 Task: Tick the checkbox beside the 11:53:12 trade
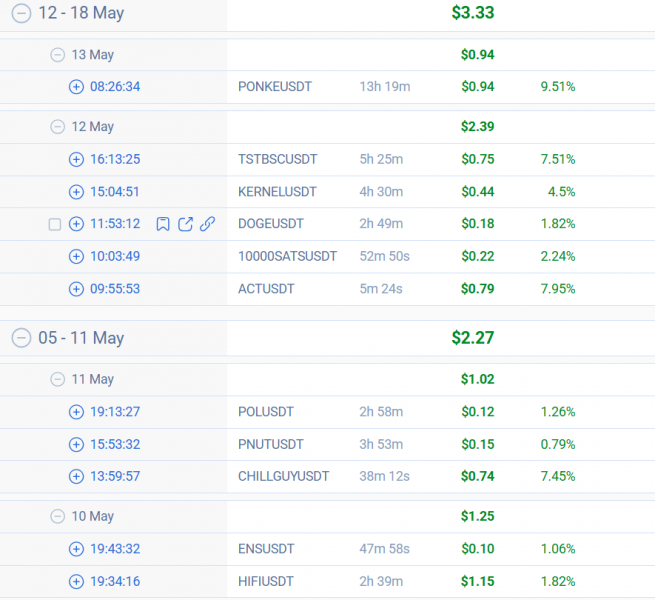point(55,224)
